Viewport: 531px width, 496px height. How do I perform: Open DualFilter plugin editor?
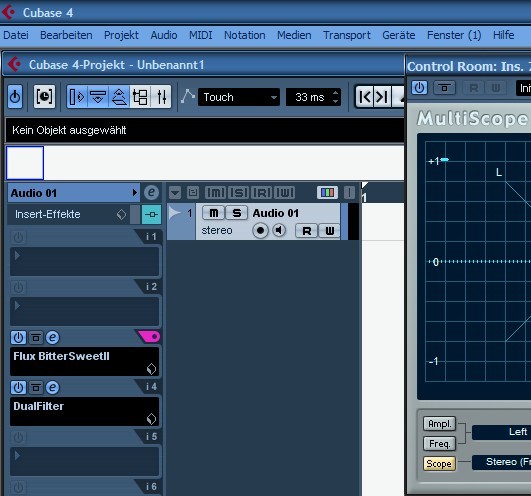52,387
